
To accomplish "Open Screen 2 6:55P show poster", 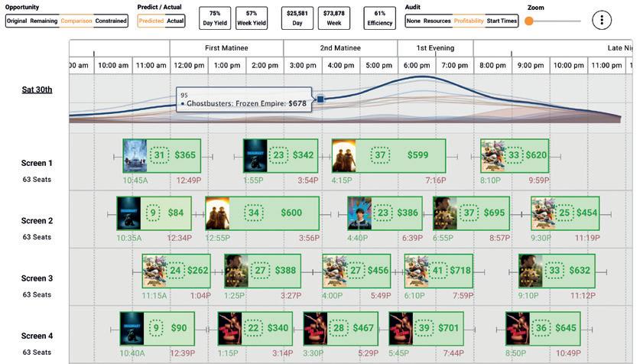I will [445, 213].
